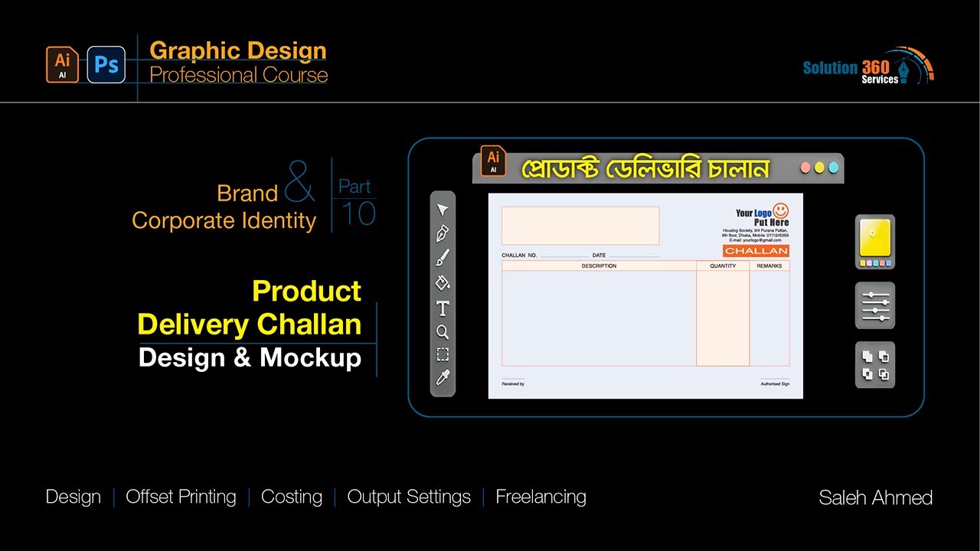Click the blue window dot
This screenshot has height=551, width=980.
click(x=833, y=168)
